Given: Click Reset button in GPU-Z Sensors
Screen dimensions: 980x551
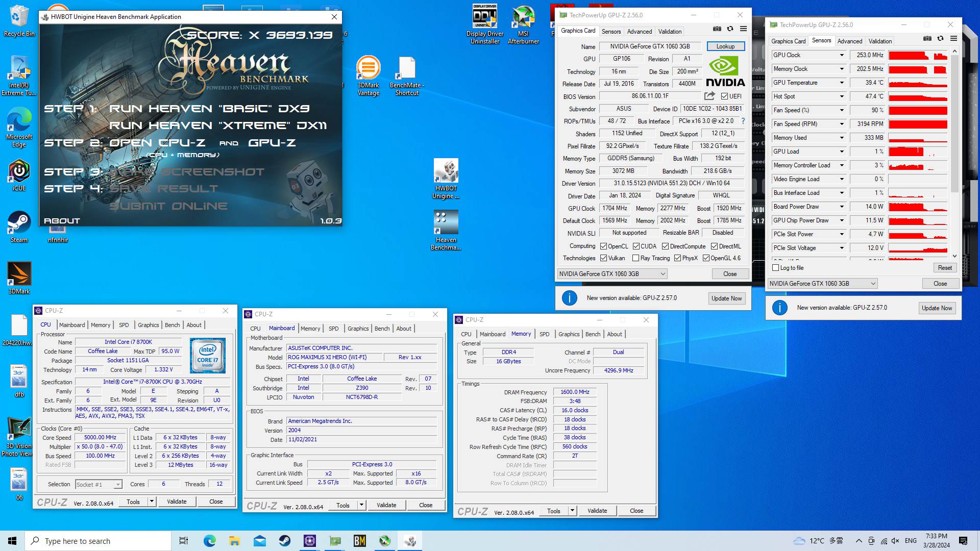Looking at the screenshot, I should click(945, 268).
